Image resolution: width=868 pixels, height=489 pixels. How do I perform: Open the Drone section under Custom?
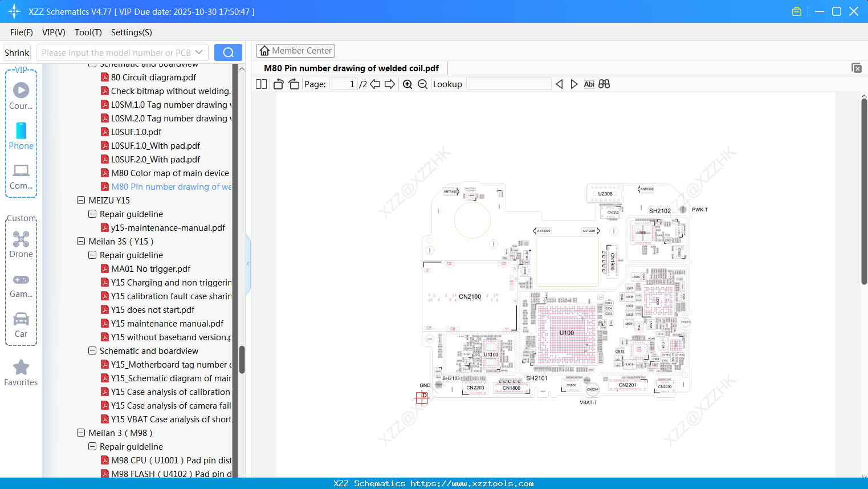[21, 244]
